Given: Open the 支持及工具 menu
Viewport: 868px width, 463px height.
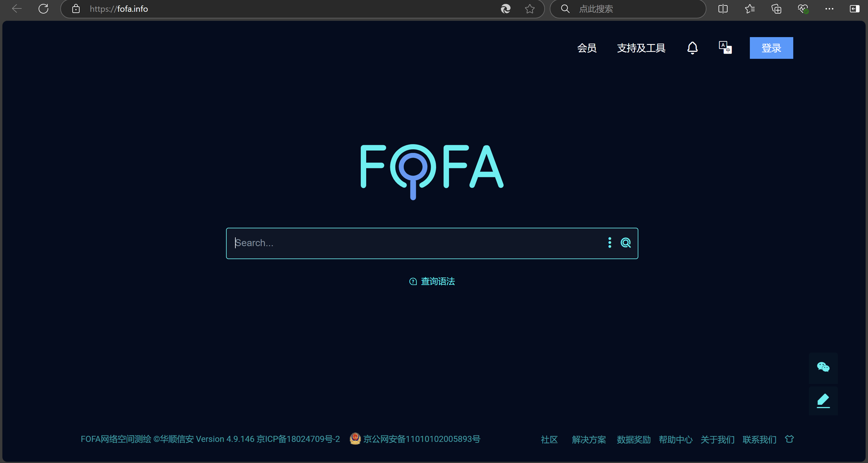Looking at the screenshot, I should [x=641, y=48].
